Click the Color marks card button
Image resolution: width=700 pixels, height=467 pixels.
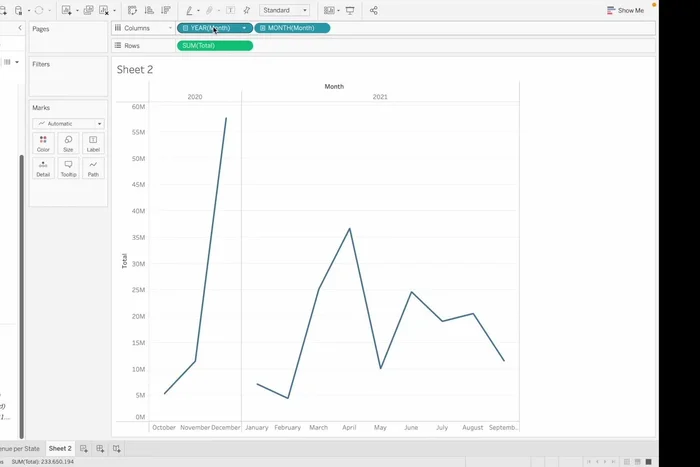[43, 143]
